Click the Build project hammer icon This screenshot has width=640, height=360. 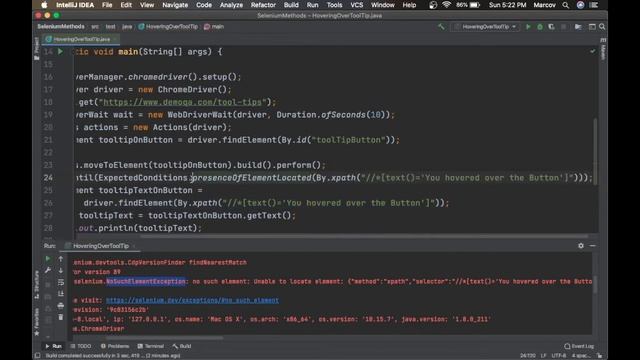coord(441,27)
